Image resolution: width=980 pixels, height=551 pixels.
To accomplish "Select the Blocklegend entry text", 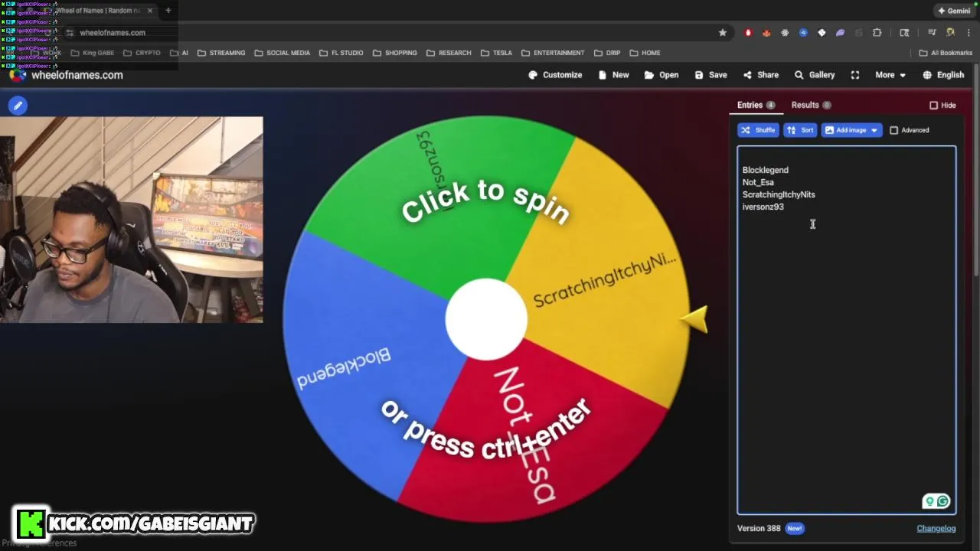I will click(765, 170).
